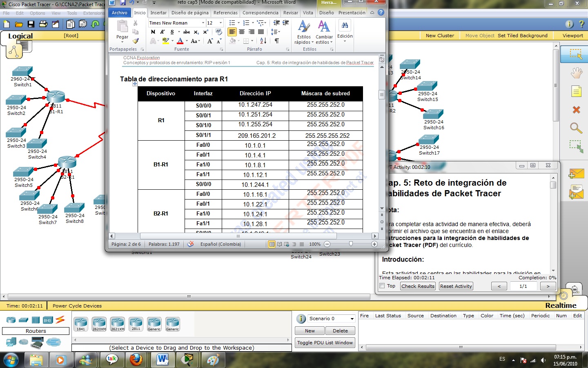Justify the paragraph text in Word
This screenshot has width=588, height=368.
point(261,32)
